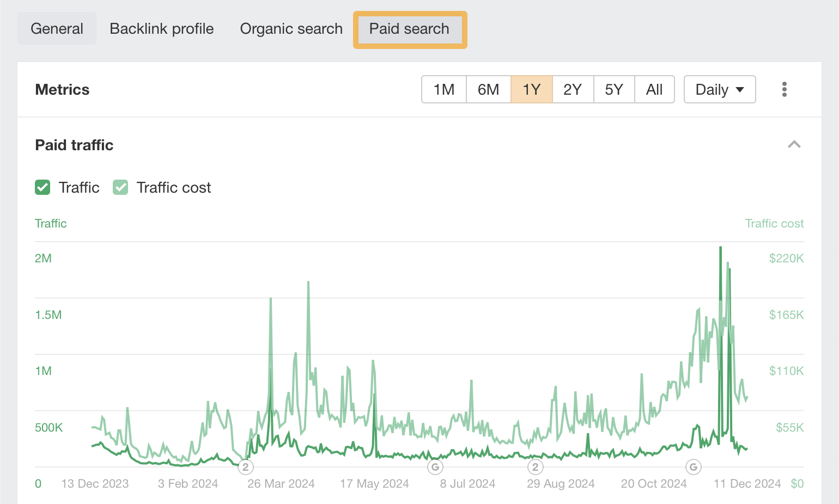This screenshot has height=504, width=839.
Task: Select the General tab
Action: coord(57,29)
